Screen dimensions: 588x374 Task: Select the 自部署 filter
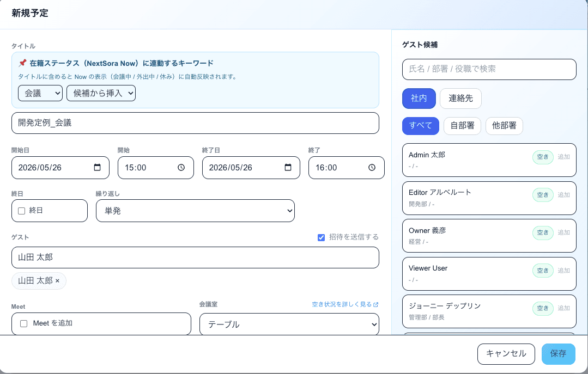click(462, 126)
